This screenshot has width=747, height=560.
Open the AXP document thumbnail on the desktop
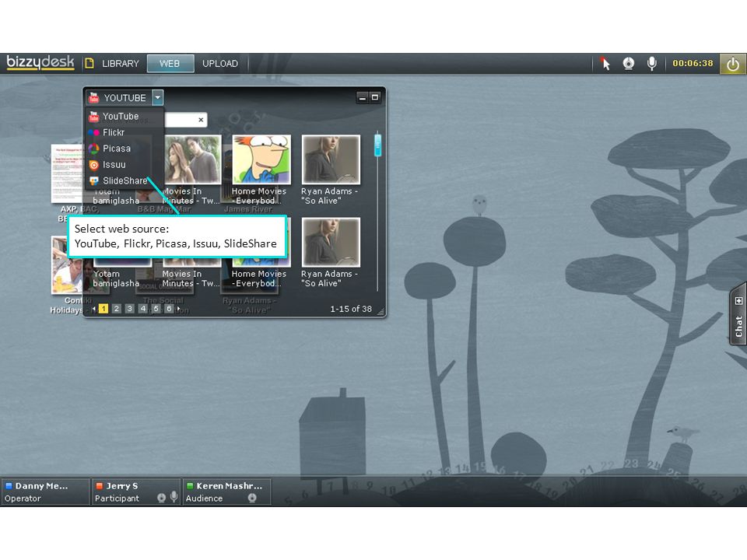[67, 173]
